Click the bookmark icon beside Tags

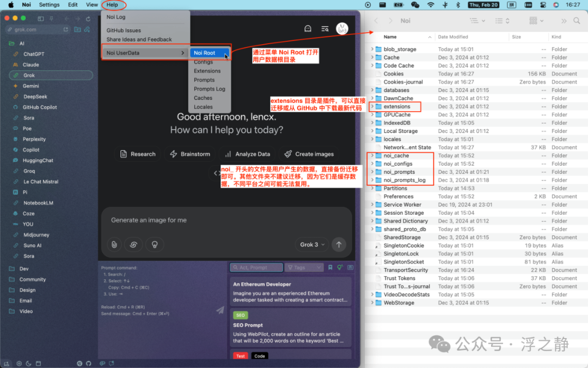pos(330,267)
